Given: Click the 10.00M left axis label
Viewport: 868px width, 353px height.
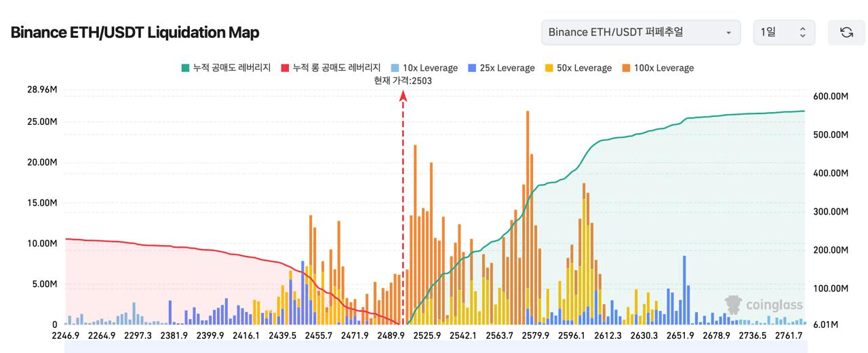Looking at the screenshot, I should pyautogui.click(x=41, y=244).
